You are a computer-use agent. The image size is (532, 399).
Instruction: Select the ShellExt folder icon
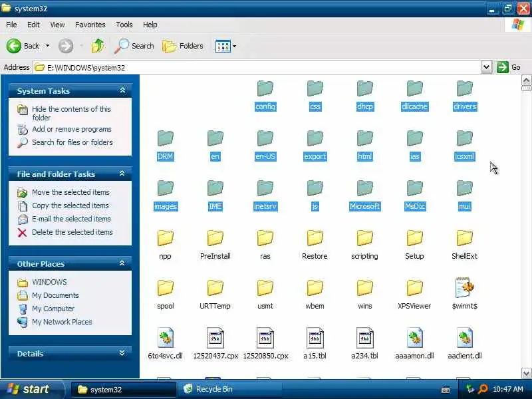[x=464, y=238]
